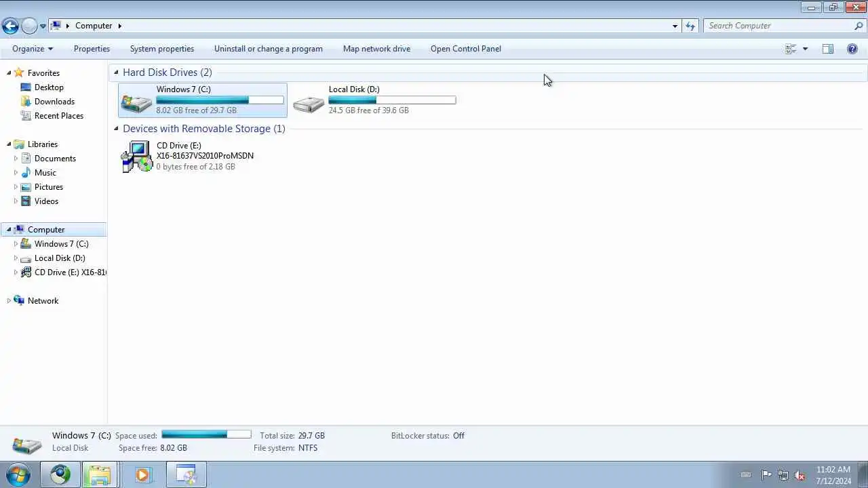The height and width of the screenshot is (488, 868).
Task: Open Windows Explorer from the taskbar
Action: tap(99, 474)
